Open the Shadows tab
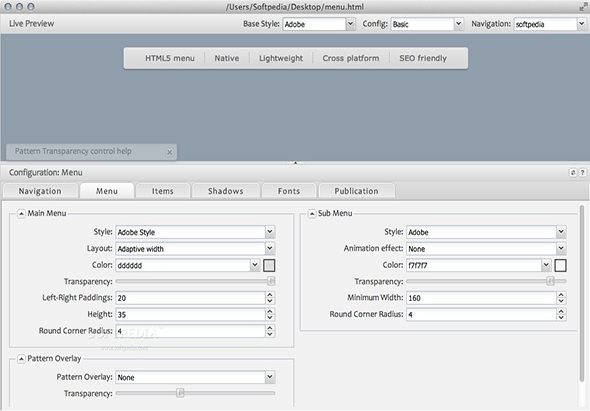This screenshot has width=590, height=411. (x=226, y=191)
